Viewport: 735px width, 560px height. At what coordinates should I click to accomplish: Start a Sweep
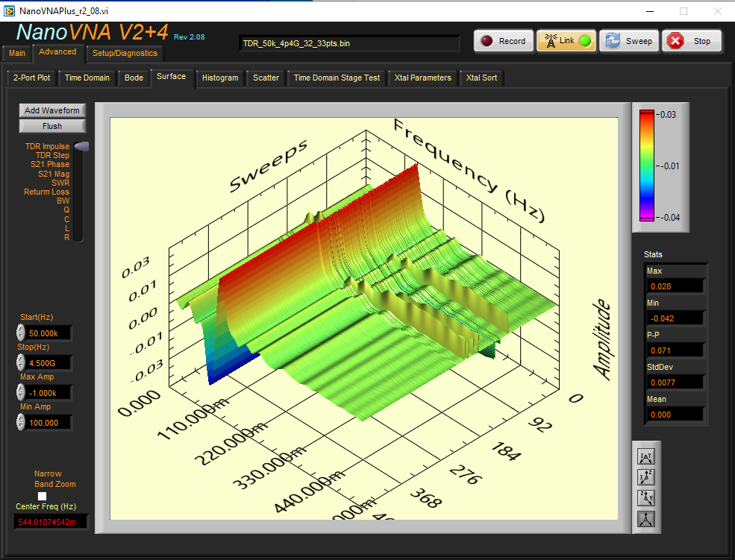pos(629,41)
